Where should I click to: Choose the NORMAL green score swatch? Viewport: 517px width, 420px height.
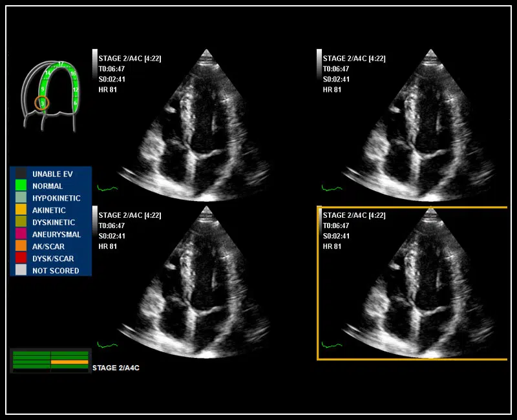point(21,186)
